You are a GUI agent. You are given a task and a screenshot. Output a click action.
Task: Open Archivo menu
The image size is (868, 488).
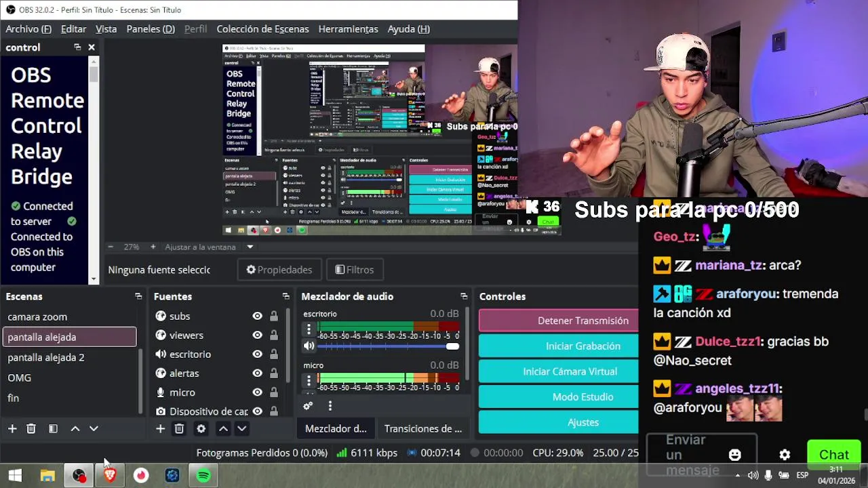(28, 28)
